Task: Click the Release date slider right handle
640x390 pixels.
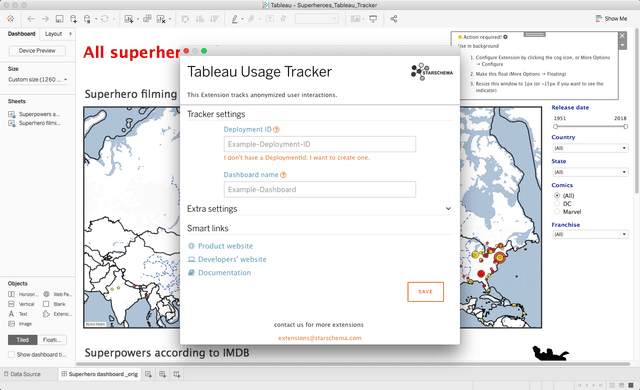Action: click(x=626, y=126)
